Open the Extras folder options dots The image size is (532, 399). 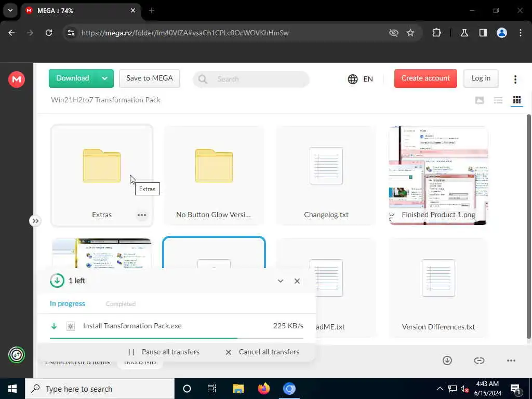[142, 215]
